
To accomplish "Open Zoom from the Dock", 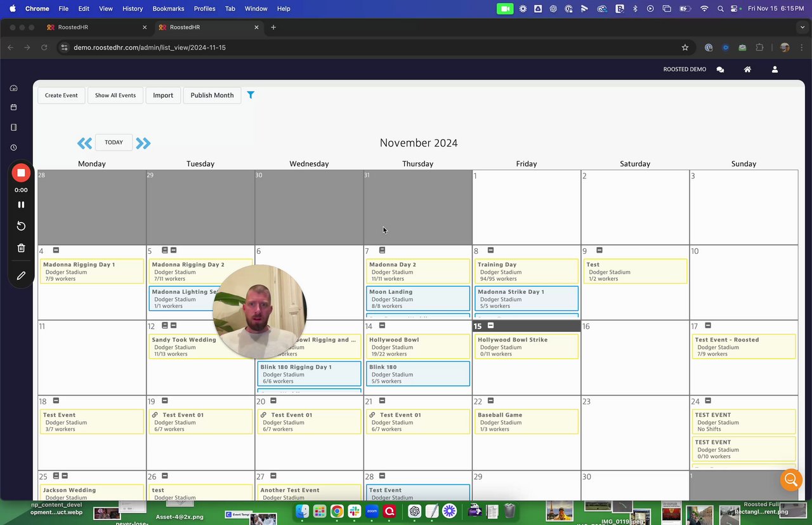I will tap(372, 510).
